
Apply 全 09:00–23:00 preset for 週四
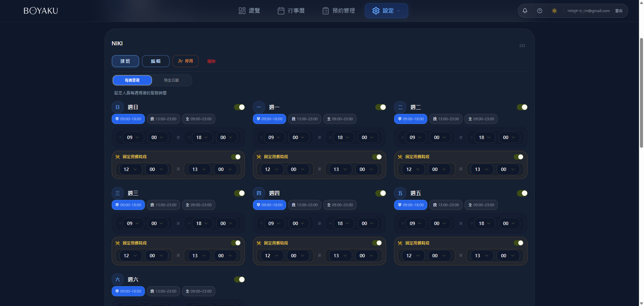click(x=340, y=205)
